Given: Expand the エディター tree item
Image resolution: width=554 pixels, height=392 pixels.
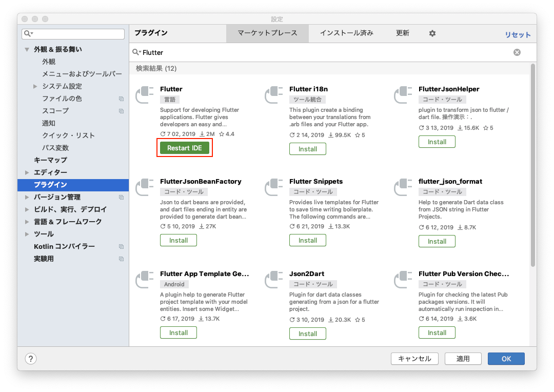Looking at the screenshot, I should coord(27,172).
